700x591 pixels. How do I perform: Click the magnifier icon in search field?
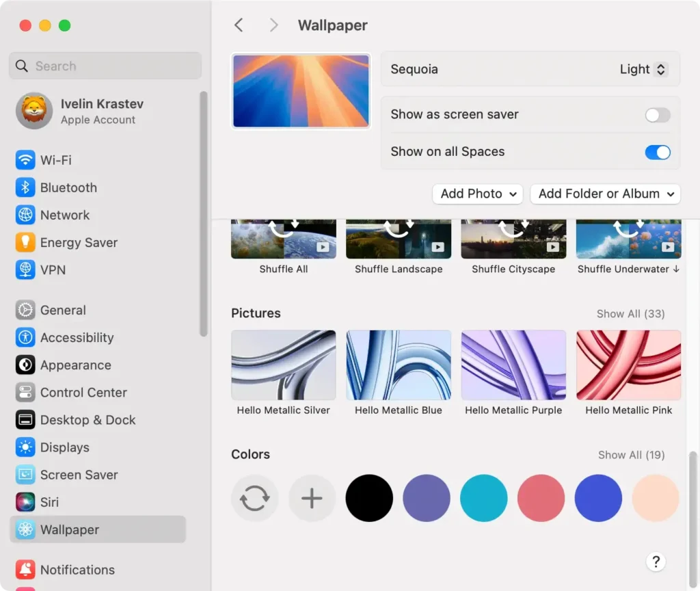tap(21, 66)
